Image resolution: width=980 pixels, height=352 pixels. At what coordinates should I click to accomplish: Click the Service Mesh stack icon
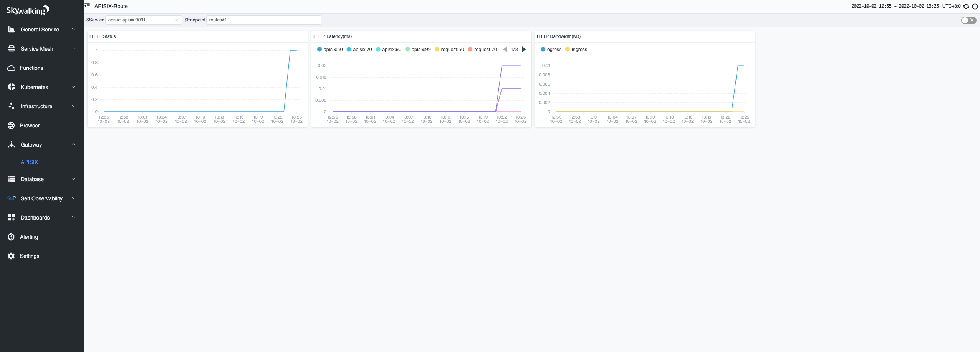tap(12, 49)
